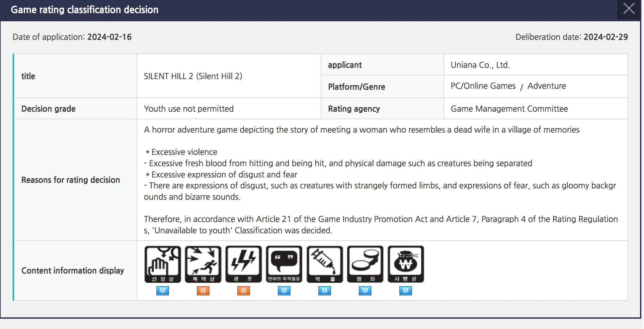The height and width of the screenshot is (329, 644).
Task: Click the 'title' row label
Action: pos(28,76)
